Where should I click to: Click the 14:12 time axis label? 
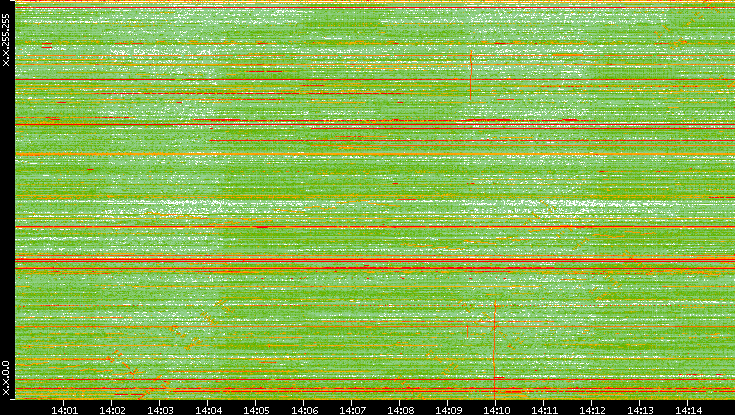pos(592,411)
